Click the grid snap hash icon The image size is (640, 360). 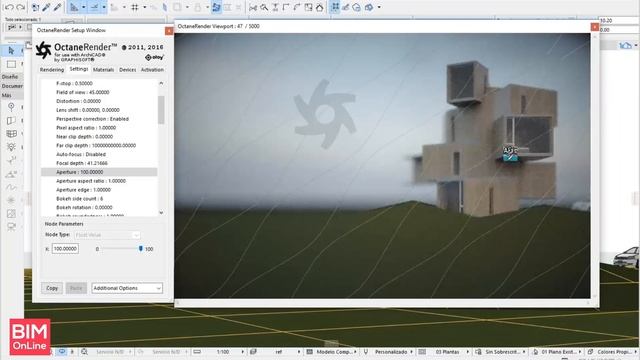point(135,7)
